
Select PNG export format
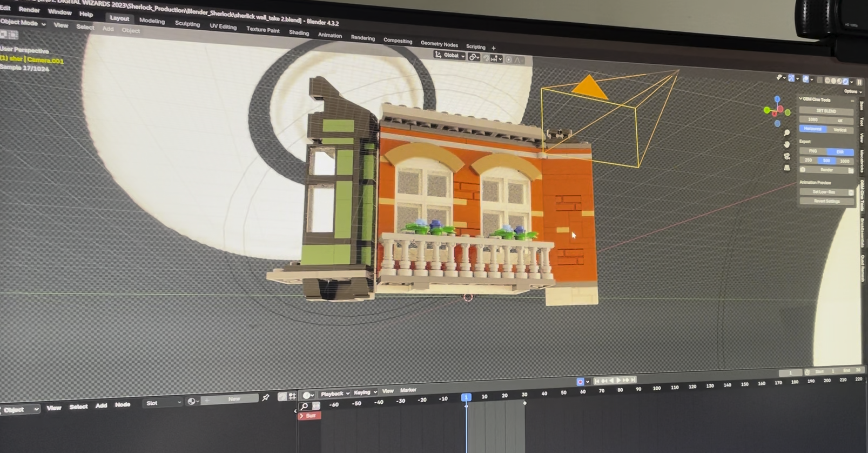pyautogui.click(x=812, y=151)
